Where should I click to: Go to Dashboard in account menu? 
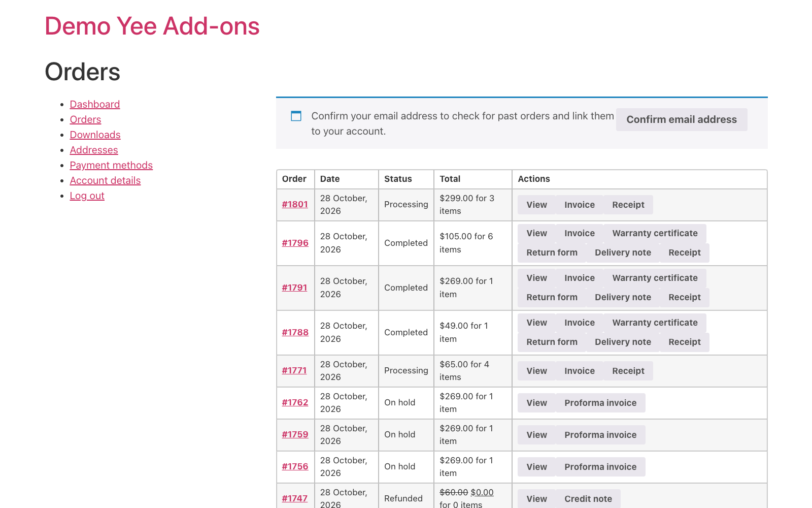click(x=95, y=104)
